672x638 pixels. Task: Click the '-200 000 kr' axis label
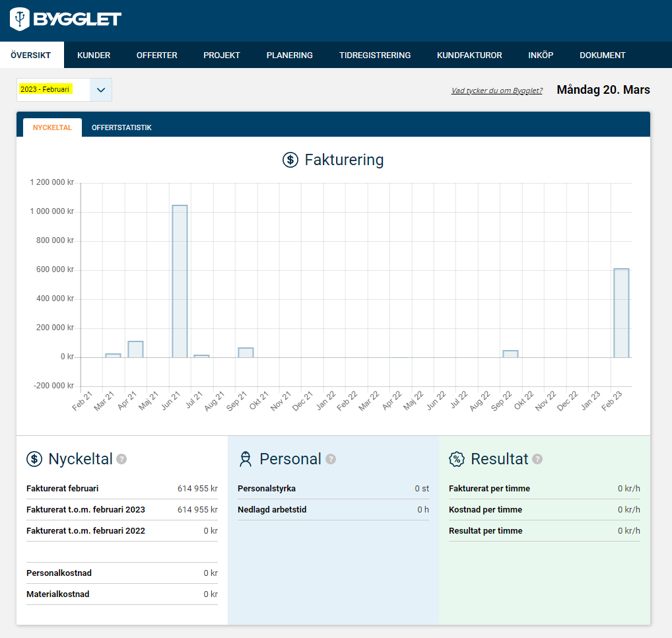[x=54, y=386]
